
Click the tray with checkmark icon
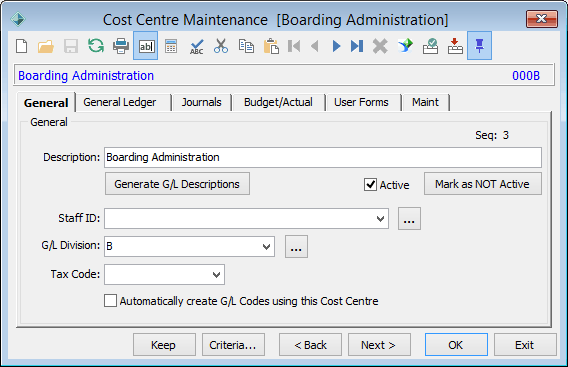click(x=430, y=46)
